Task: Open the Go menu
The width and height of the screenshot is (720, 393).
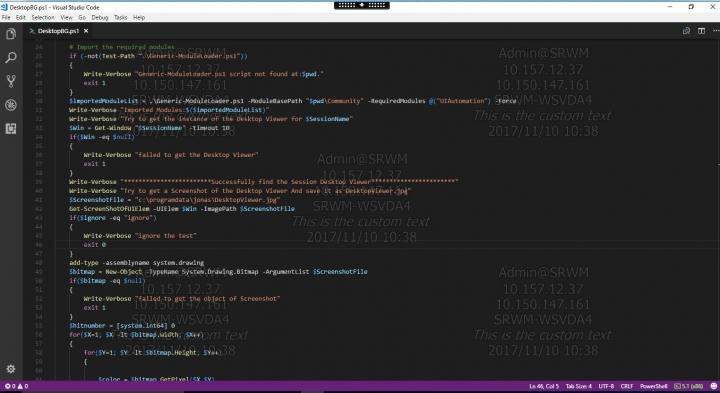Action: pyautogui.click(x=82, y=17)
